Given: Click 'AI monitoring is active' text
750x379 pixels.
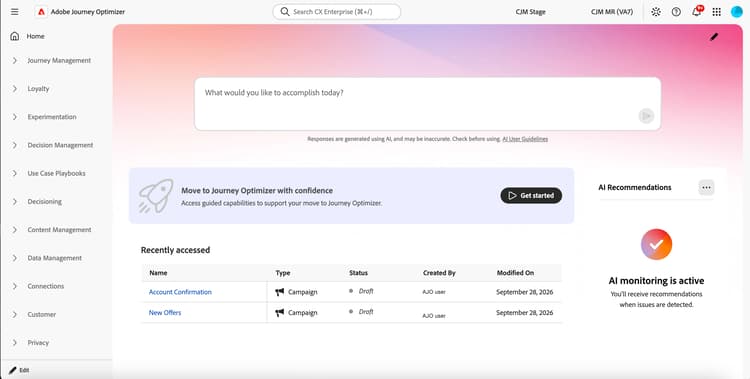Looking at the screenshot, I should [x=656, y=281].
